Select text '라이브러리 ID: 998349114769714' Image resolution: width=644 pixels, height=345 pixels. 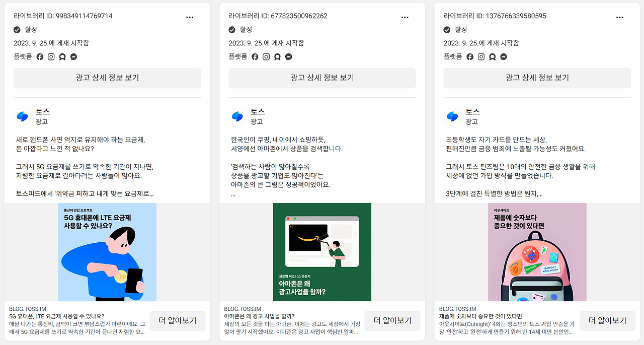point(63,16)
